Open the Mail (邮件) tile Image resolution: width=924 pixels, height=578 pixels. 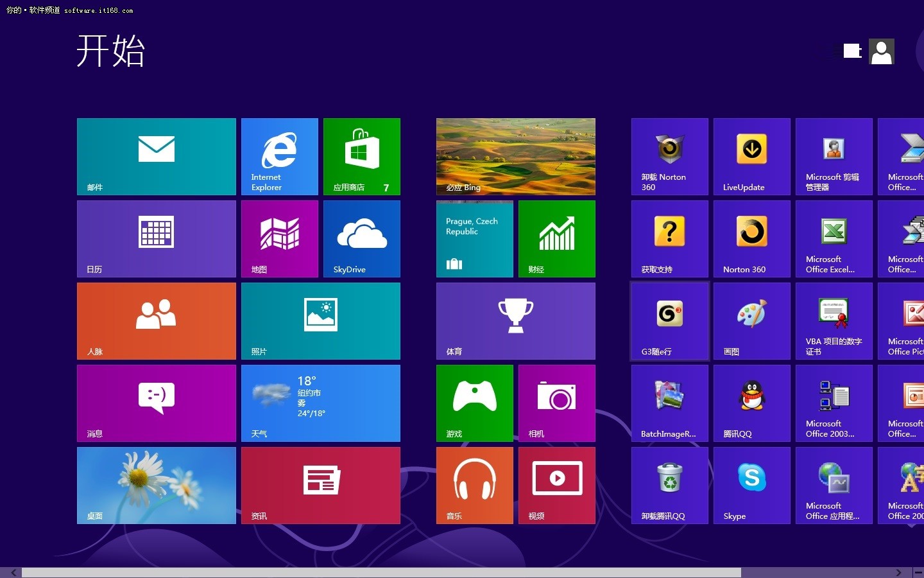(157, 157)
